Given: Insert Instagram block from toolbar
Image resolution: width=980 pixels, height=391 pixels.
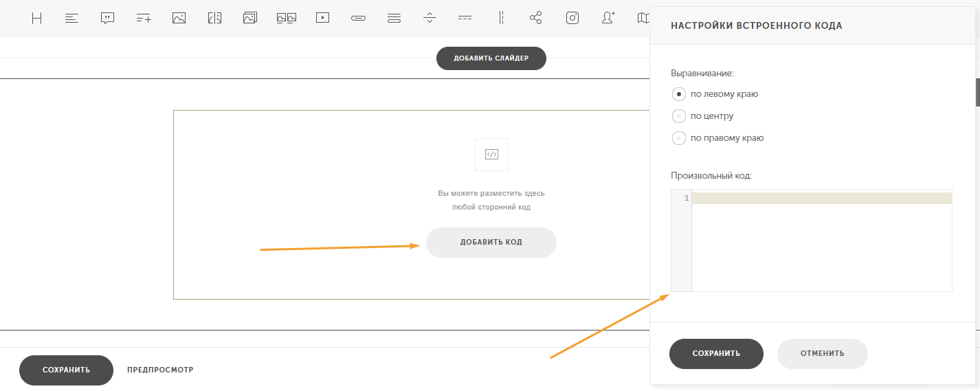Looking at the screenshot, I should (572, 19).
